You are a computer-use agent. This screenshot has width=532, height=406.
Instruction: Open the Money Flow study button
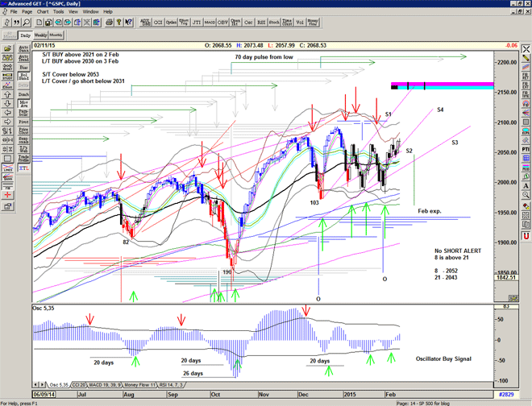313,23
